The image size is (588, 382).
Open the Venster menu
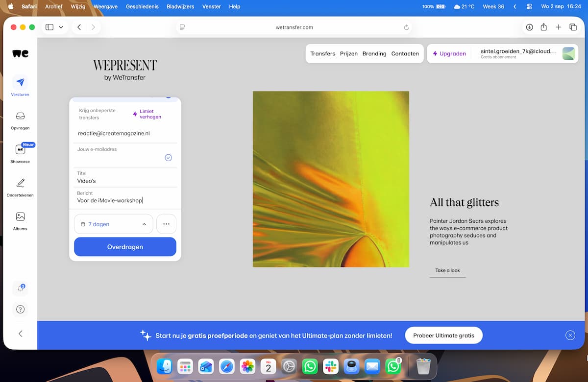click(212, 6)
